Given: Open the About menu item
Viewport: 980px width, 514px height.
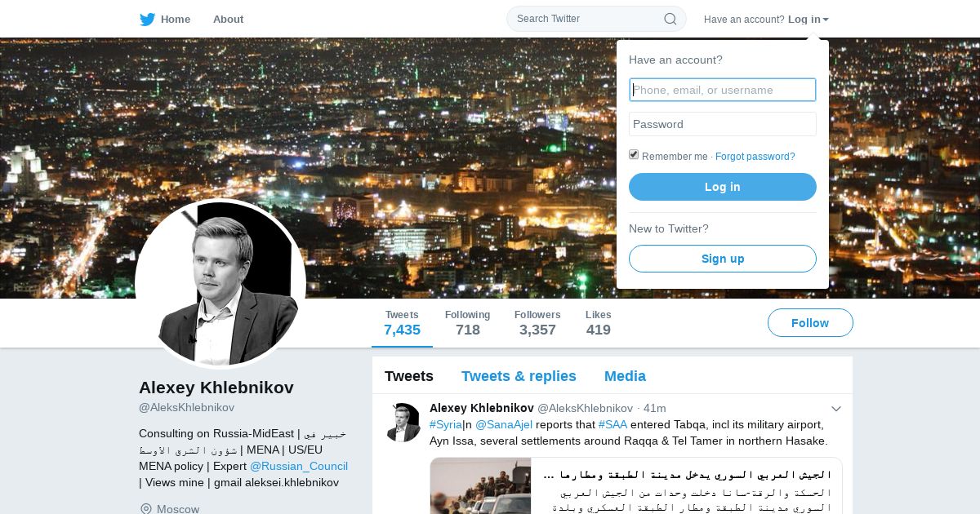Looking at the screenshot, I should 228,19.
